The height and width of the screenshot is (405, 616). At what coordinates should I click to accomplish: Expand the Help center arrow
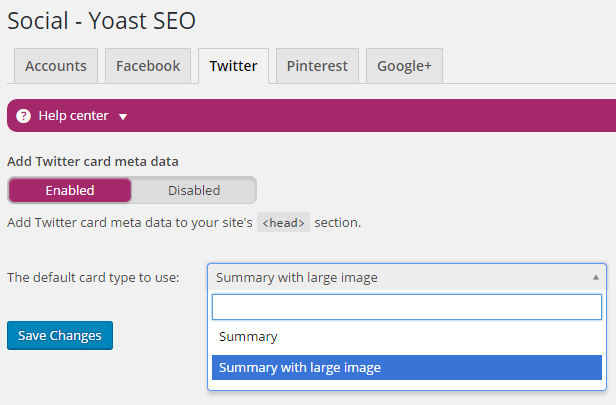click(123, 117)
